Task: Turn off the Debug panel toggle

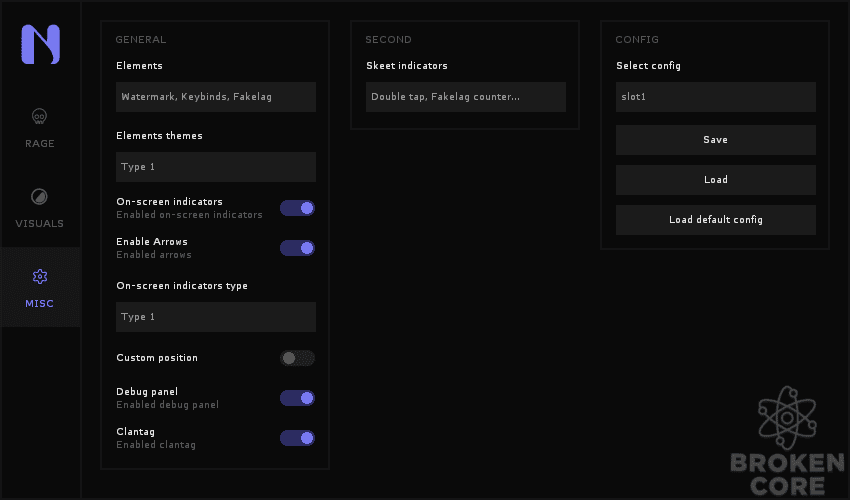Action: click(297, 398)
